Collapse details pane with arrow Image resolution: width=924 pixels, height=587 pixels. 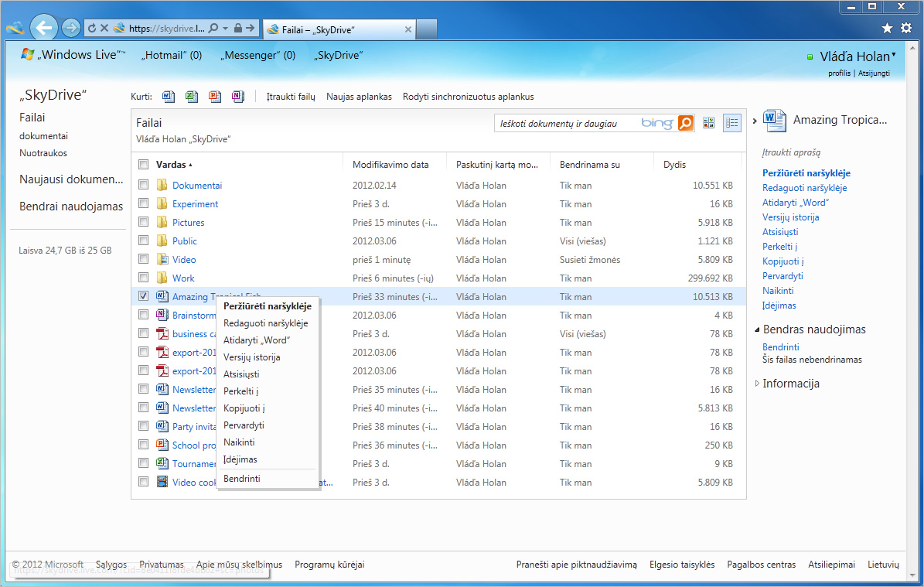(x=755, y=121)
